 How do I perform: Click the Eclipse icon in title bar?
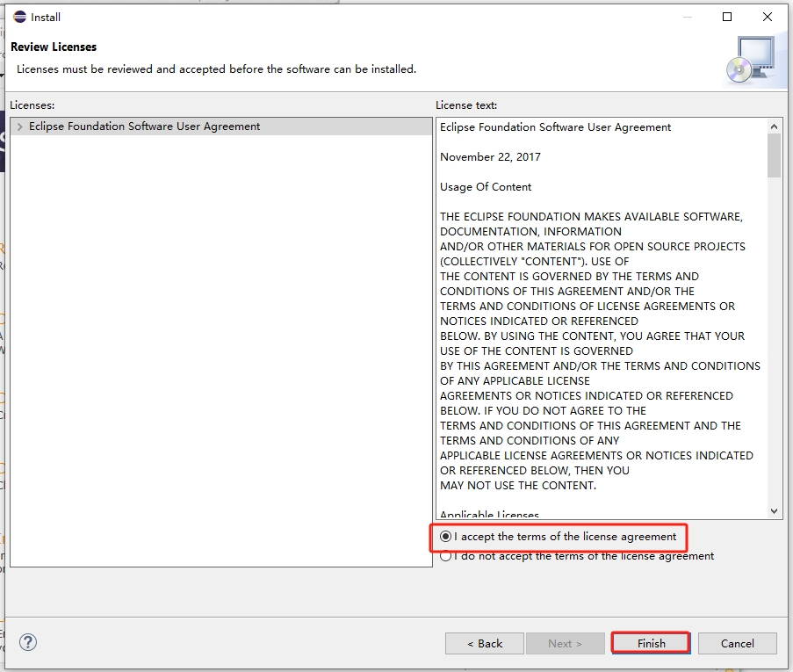[x=19, y=17]
